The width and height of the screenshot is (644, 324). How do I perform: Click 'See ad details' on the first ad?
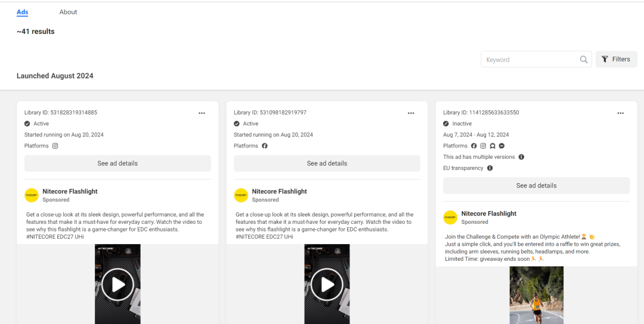pos(117,163)
